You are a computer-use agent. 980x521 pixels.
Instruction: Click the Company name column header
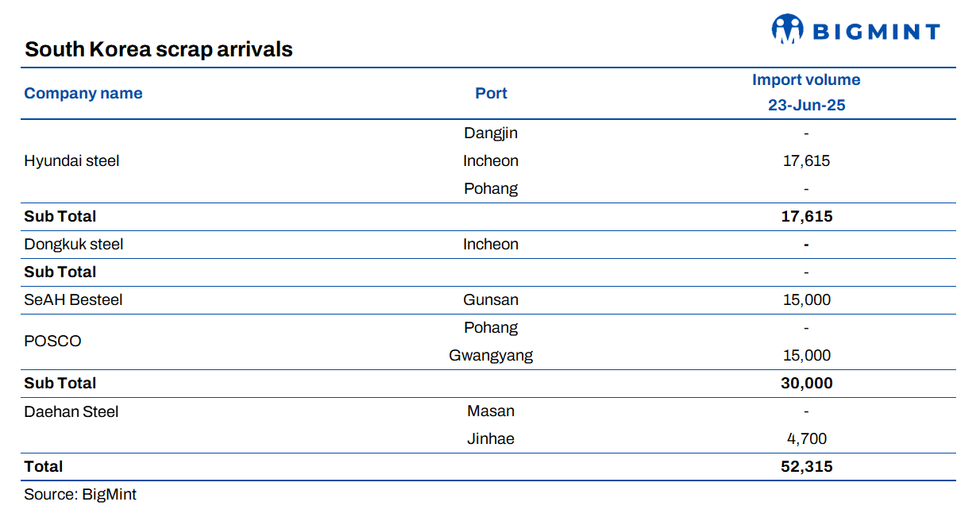(x=83, y=93)
